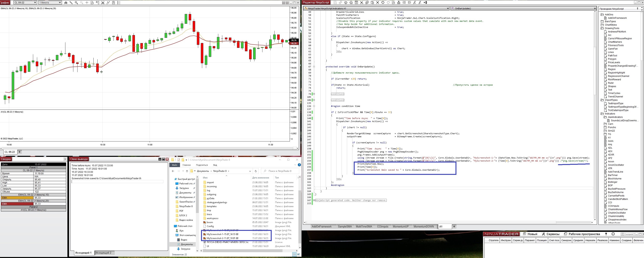Click the Compile icon in NinjaScript editor

pos(399,2)
